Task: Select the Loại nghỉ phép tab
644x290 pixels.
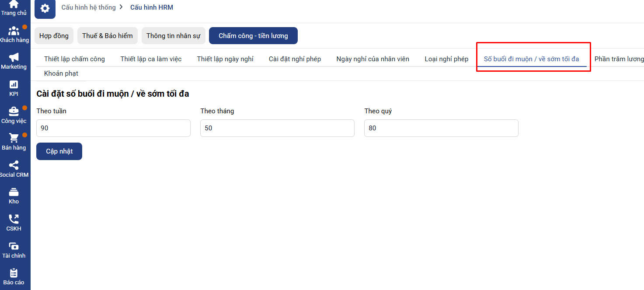Action: pyautogui.click(x=446, y=59)
